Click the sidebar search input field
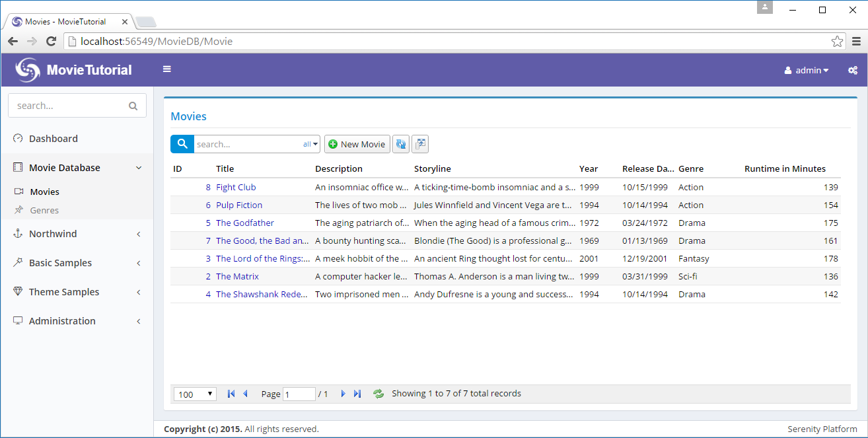 [x=69, y=106]
